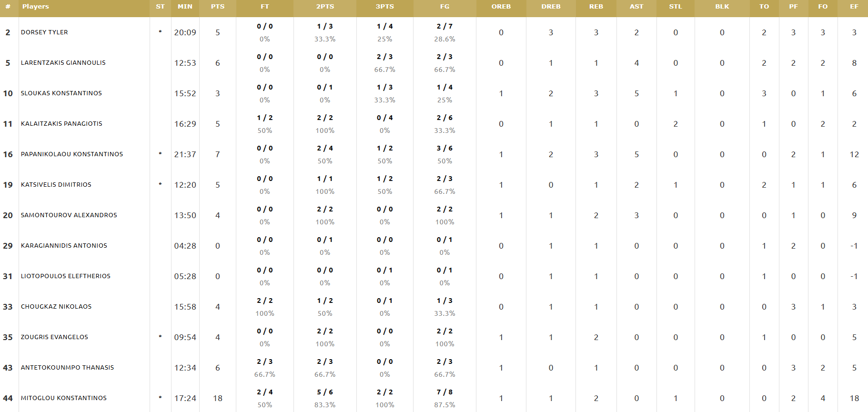The image size is (868, 412).
Task: Click starter marker for KATSIVELIS DIMITRIOS
Action: tap(160, 184)
